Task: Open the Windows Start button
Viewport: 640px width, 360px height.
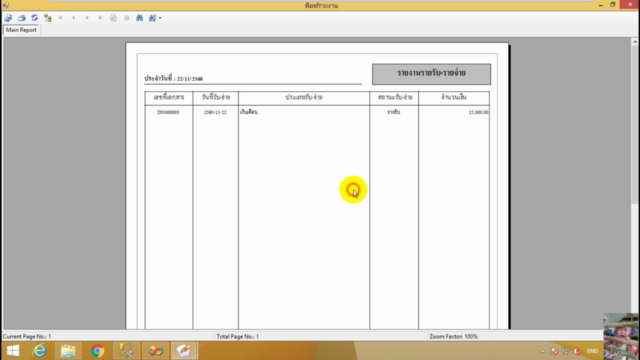Action: click(x=13, y=351)
